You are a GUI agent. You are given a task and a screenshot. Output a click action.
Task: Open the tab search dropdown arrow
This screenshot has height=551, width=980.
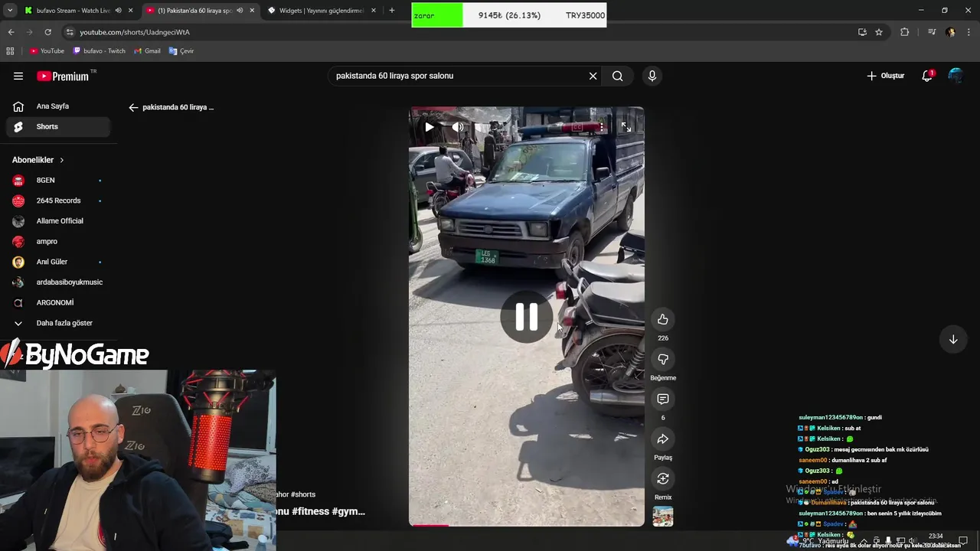tap(10, 10)
